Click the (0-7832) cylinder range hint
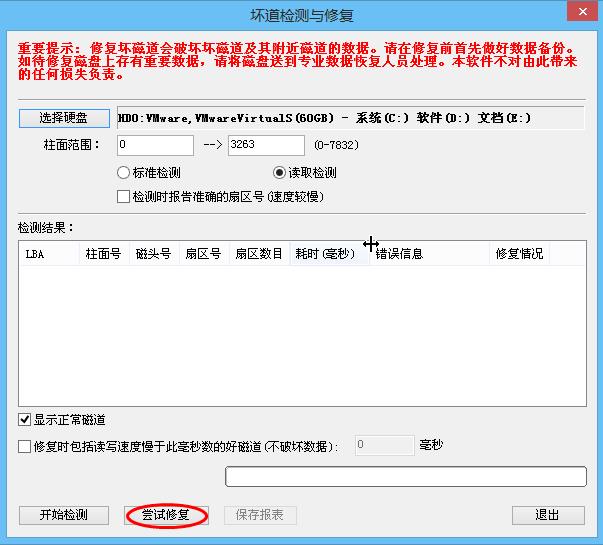Image resolution: width=603 pixels, height=545 pixels. (x=336, y=145)
